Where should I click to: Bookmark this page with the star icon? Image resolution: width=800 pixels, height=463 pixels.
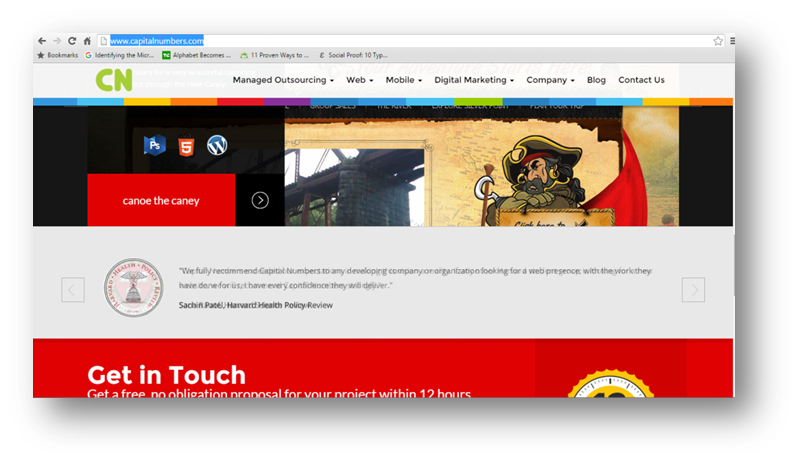[718, 41]
